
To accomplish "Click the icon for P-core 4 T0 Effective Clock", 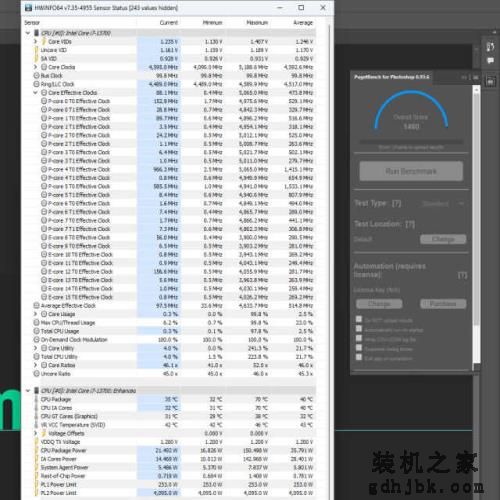I will [x=44, y=169].
